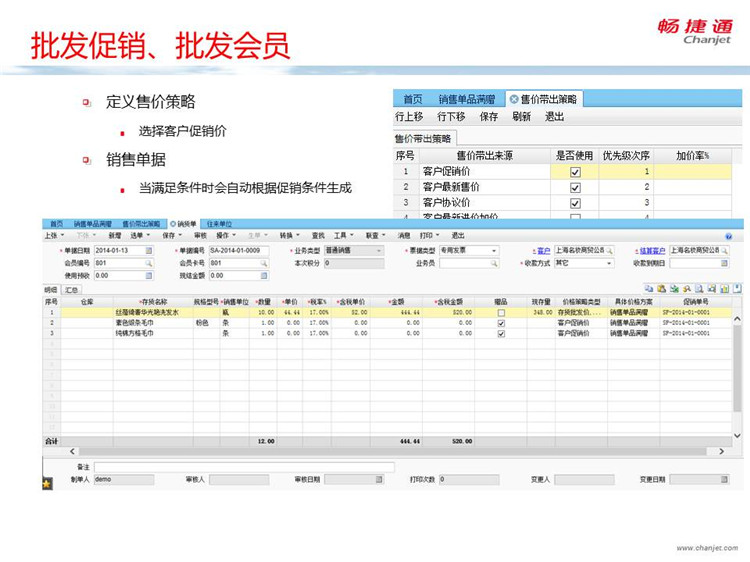
Task: Click 退出 in strategy toolbar
Action: click(x=554, y=117)
